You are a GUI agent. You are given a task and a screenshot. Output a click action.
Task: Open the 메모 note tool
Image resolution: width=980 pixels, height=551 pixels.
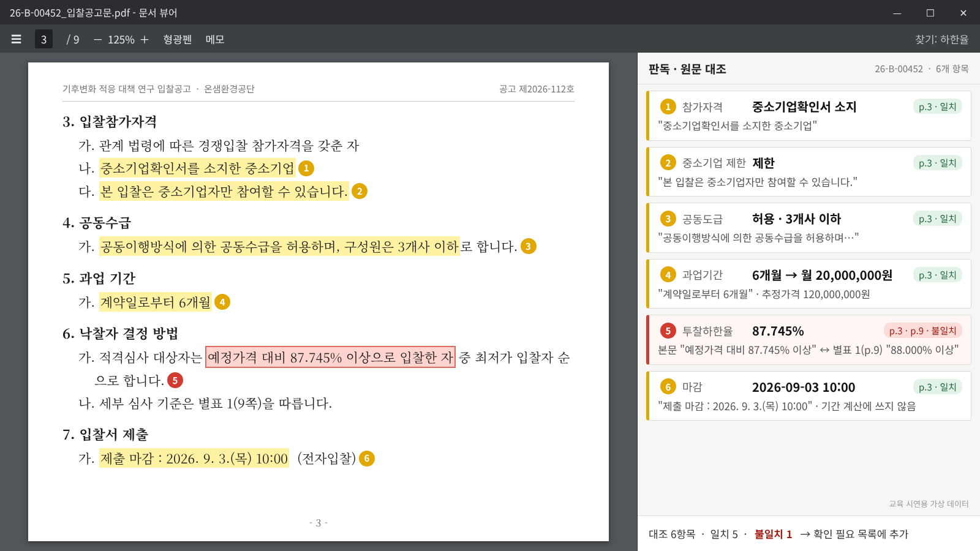tap(215, 39)
